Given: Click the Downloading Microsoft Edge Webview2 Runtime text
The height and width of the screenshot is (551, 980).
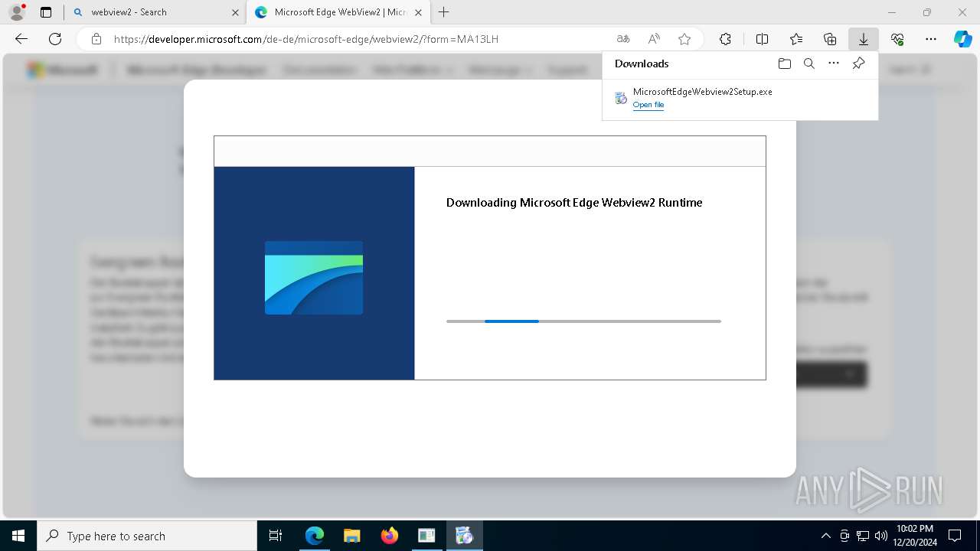Looking at the screenshot, I should click(x=574, y=203).
